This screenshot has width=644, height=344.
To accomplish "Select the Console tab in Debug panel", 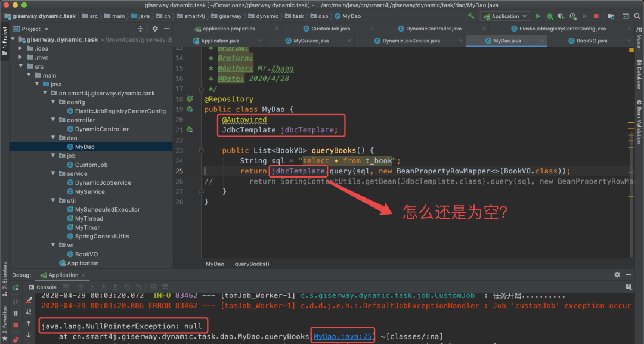I will coord(42,287).
